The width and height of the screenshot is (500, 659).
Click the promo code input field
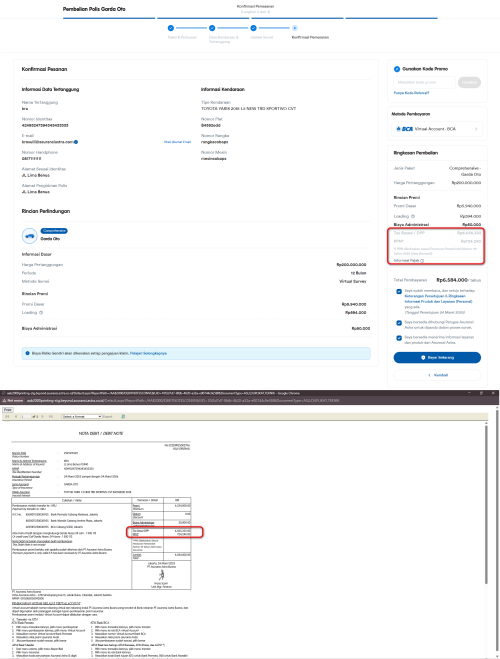pos(424,82)
